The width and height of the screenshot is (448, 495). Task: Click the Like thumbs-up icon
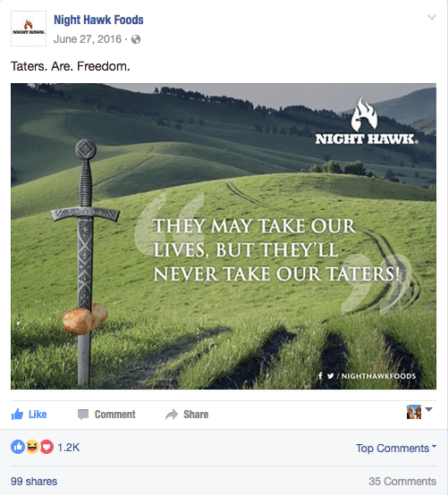(17, 415)
